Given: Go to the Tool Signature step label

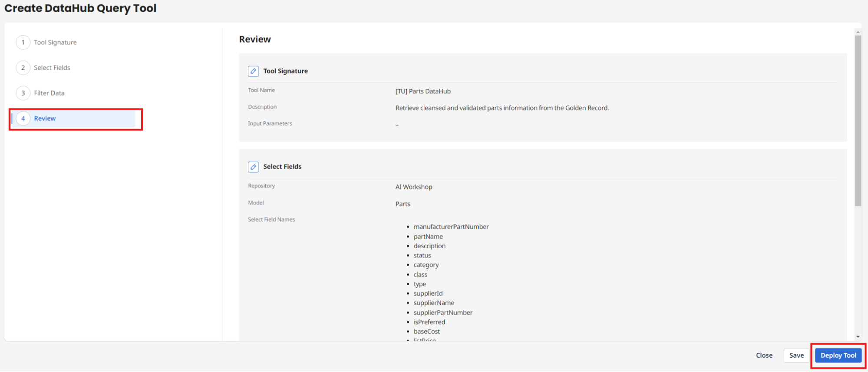Looking at the screenshot, I should pos(55,43).
